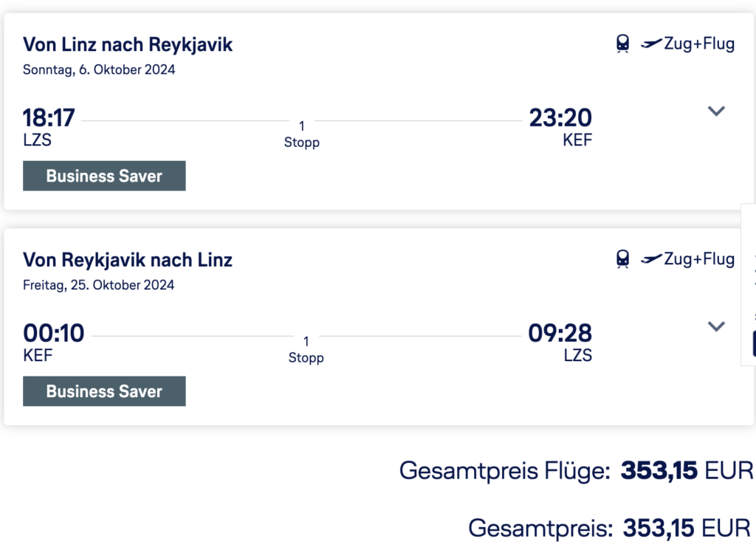Click the final Gesamtpreis 353,15 EUR
This screenshot has width=756, height=550.
(x=687, y=528)
